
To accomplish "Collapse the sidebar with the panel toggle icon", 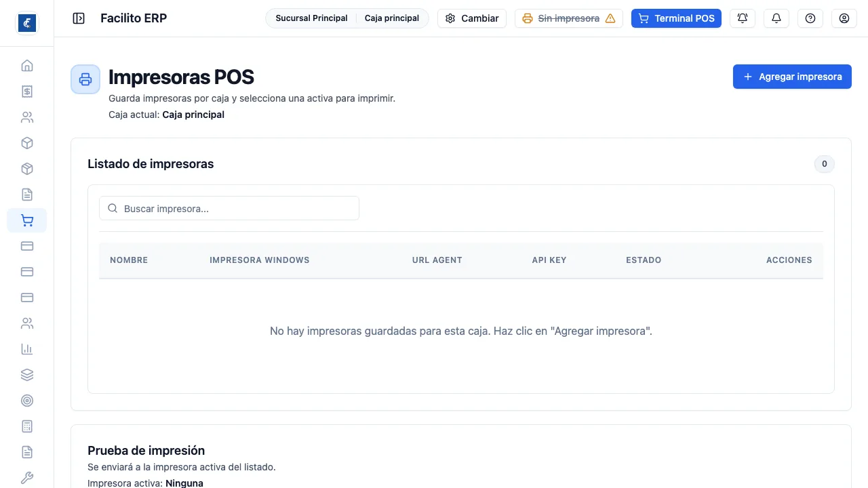I will pos(79,18).
